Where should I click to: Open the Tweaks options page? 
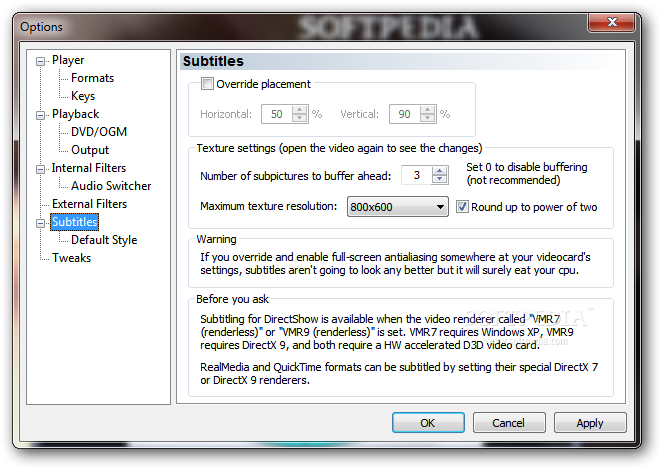tap(71, 258)
